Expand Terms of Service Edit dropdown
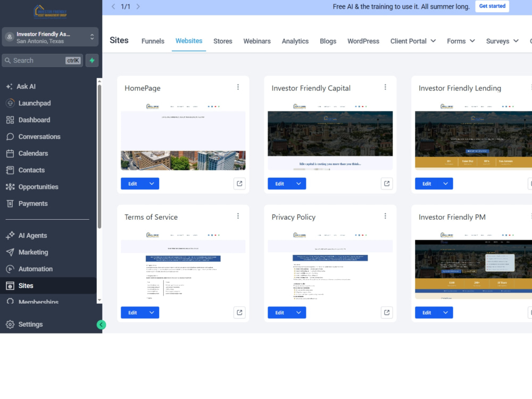The height and width of the screenshot is (399, 532). point(152,312)
